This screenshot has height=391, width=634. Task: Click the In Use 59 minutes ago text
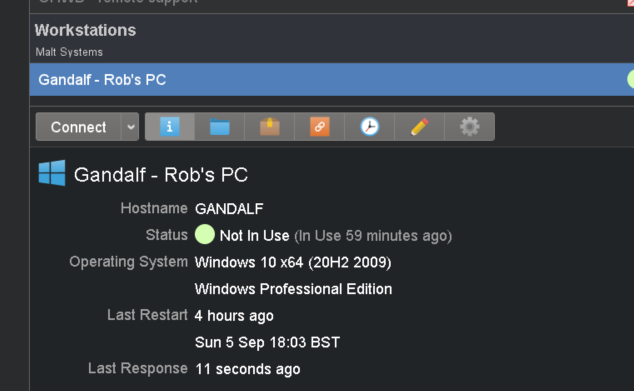[x=373, y=236]
